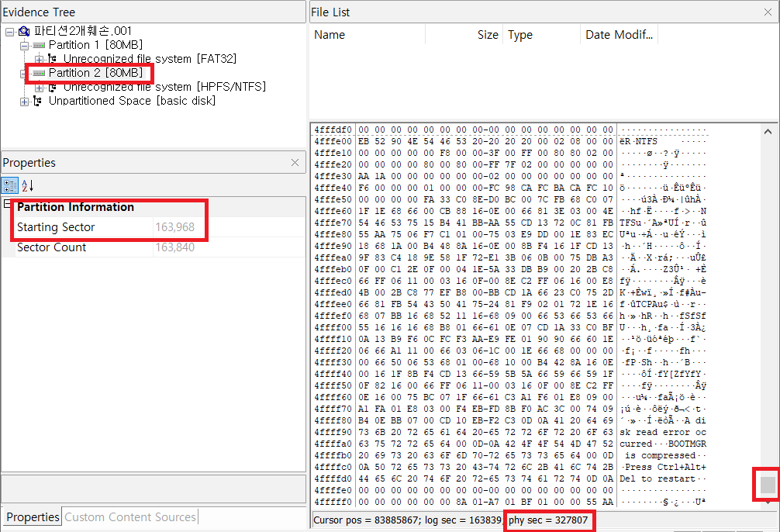780x532 pixels.
Task: Sort file list by Name column
Action: pyautogui.click(x=330, y=35)
